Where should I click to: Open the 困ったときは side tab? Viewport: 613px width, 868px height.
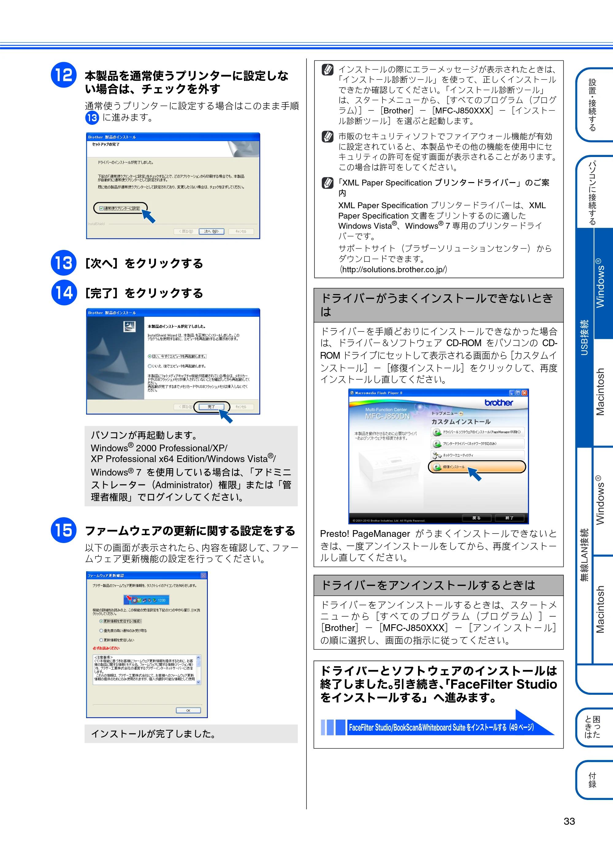tap(594, 727)
